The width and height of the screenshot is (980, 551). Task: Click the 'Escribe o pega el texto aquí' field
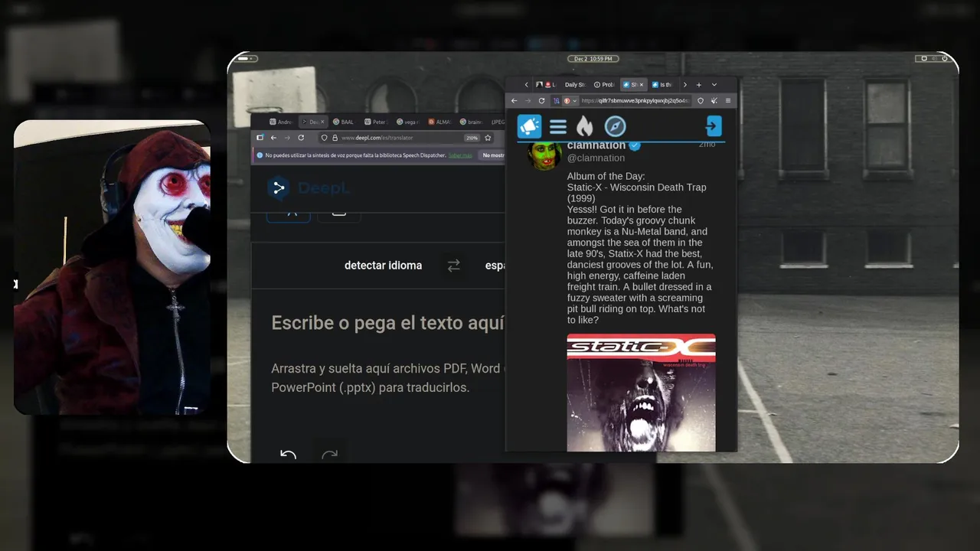pyautogui.click(x=387, y=323)
